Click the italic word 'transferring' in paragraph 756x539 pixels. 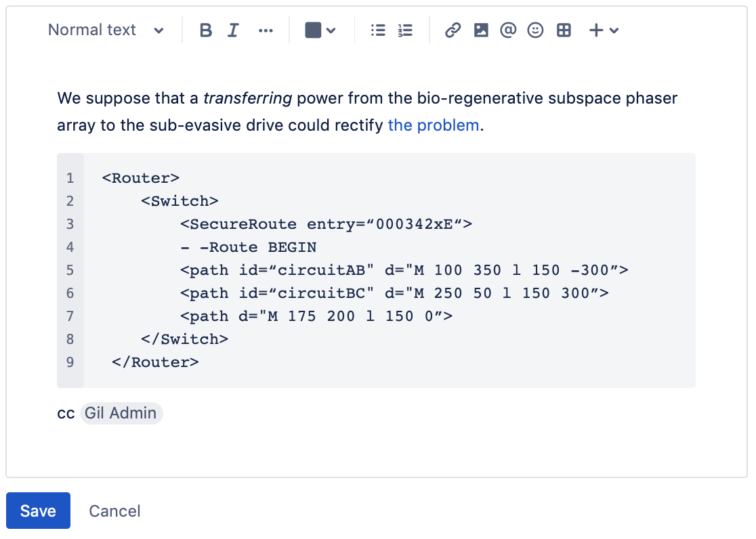(247, 98)
